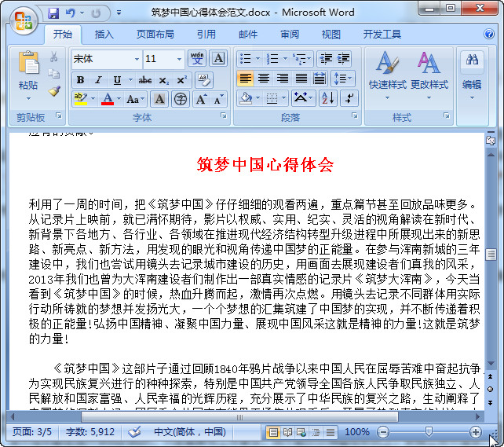Open the 页面布局 tab
504x447 pixels.
pyautogui.click(x=155, y=34)
